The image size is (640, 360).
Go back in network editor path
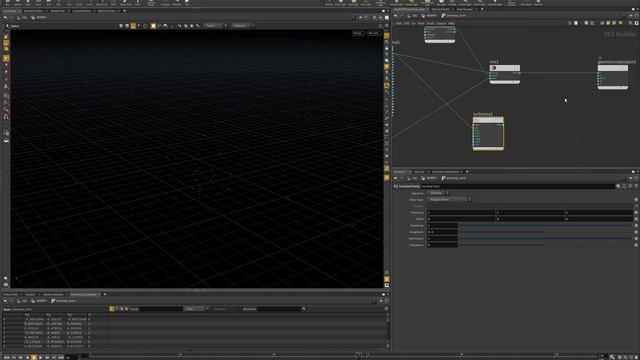[x=396, y=16]
